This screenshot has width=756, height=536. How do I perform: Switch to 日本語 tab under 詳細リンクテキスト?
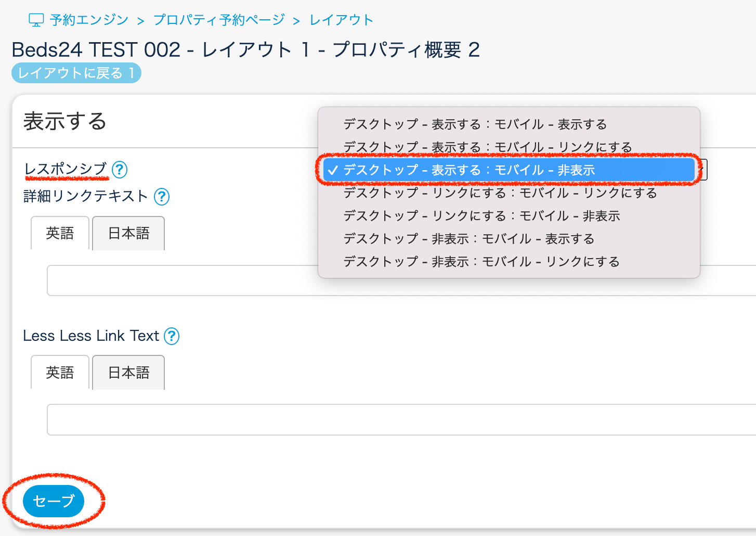tap(128, 233)
